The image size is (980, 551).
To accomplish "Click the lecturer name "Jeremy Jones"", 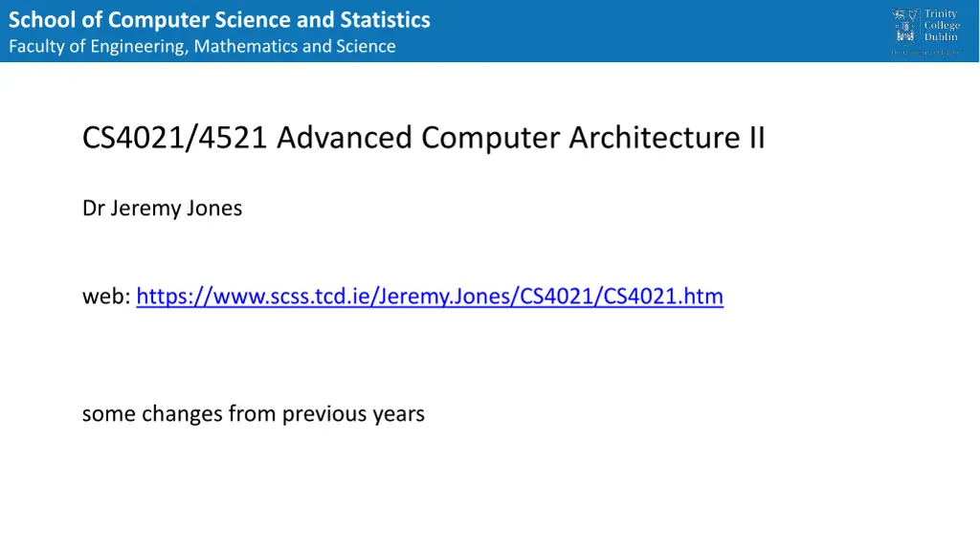I will [x=176, y=208].
